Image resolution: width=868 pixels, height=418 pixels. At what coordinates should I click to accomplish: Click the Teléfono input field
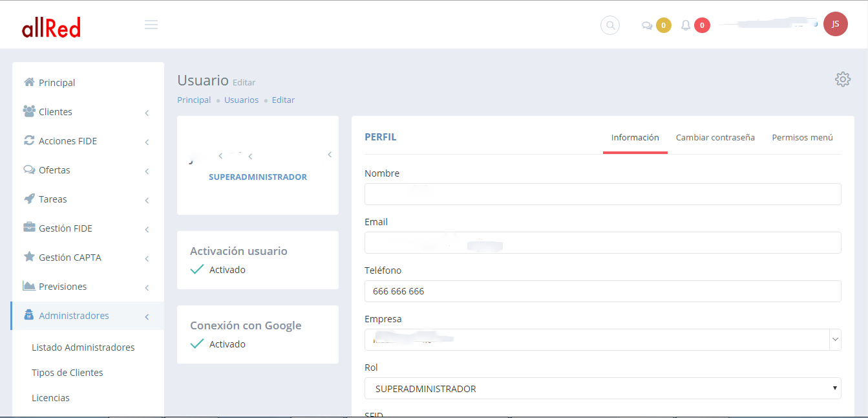click(602, 291)
